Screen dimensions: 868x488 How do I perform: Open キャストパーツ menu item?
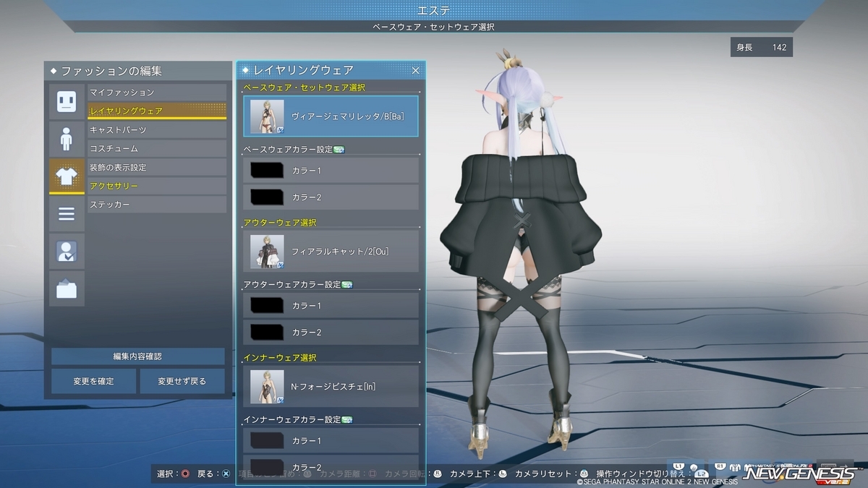pos(157,130)
